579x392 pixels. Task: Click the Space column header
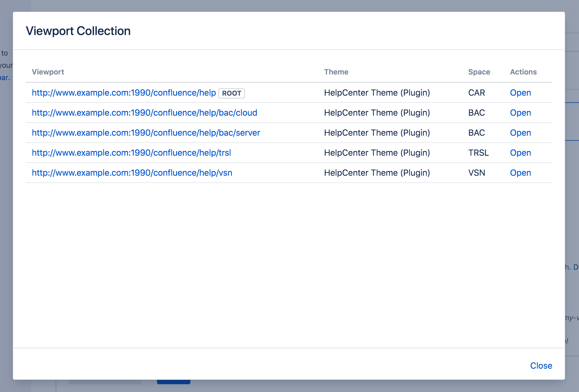tap(479, 72)
